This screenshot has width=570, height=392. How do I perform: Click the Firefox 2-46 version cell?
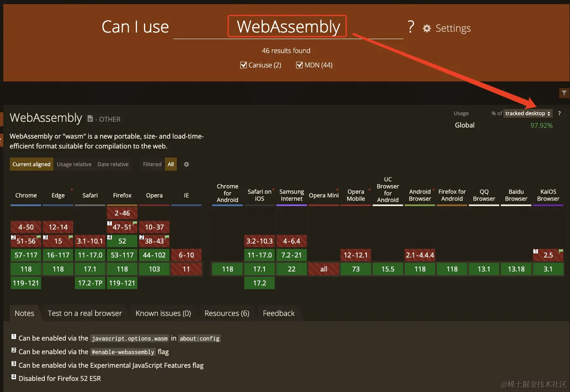point(122,213)
